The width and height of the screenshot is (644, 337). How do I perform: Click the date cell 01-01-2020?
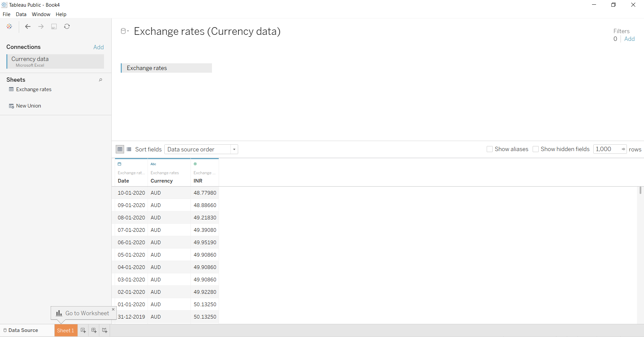click(131, 305)
